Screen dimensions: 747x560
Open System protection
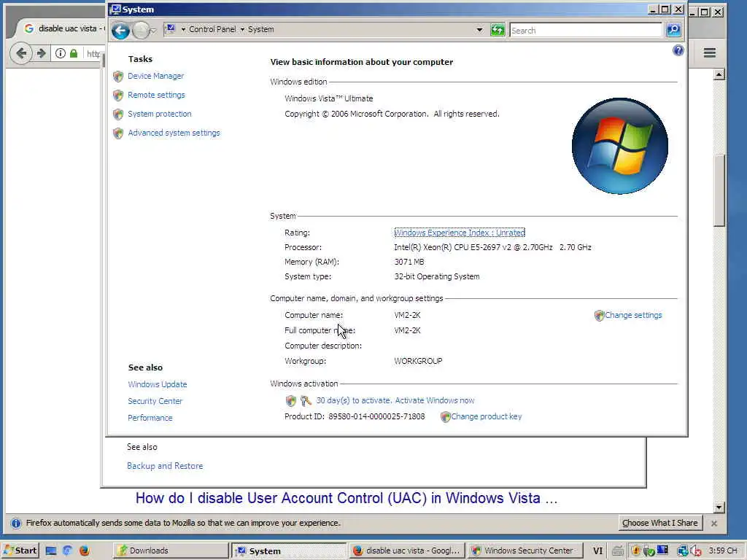[x=160, y=114]
